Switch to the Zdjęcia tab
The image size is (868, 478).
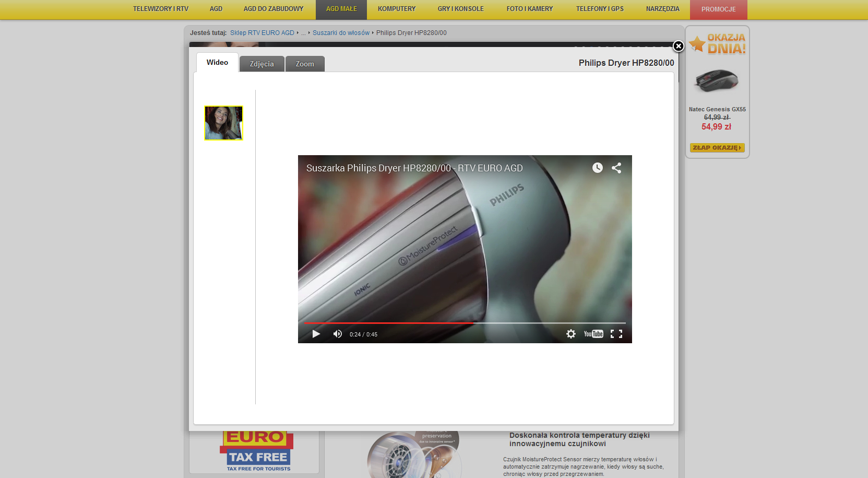pyautogui.click(x=262, y=64)
